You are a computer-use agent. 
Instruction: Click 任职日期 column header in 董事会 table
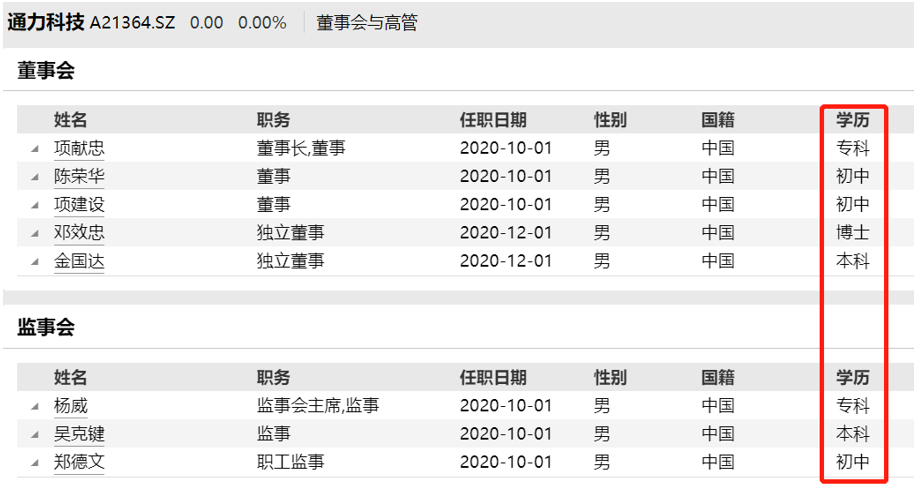coord(493,120)
